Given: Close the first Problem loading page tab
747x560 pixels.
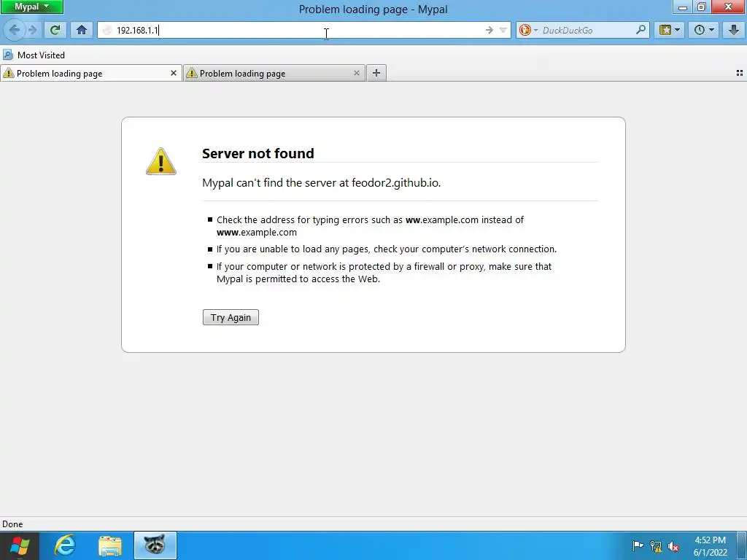Looking at the screenshot, I should click(174, 73).
